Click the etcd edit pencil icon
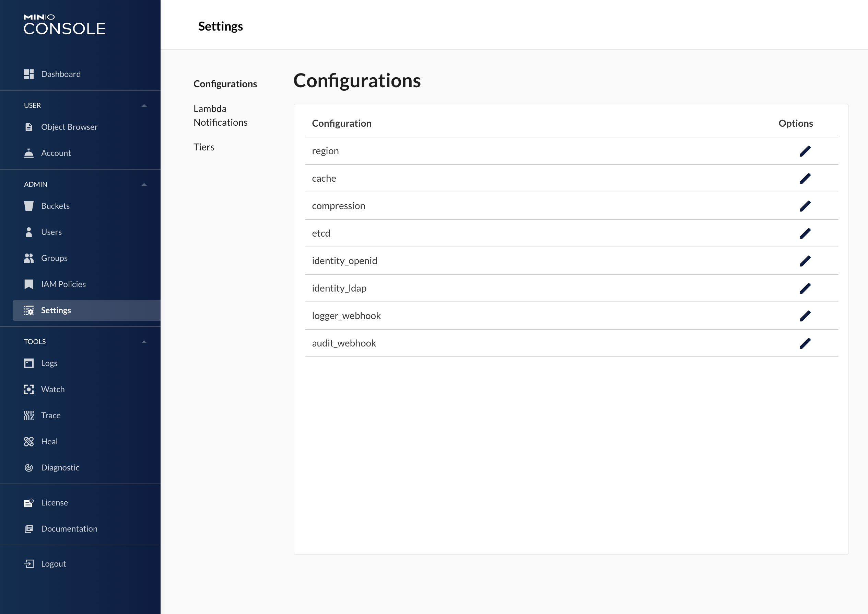The height and width of the screenshot is (614, 868). pos(805,234)
